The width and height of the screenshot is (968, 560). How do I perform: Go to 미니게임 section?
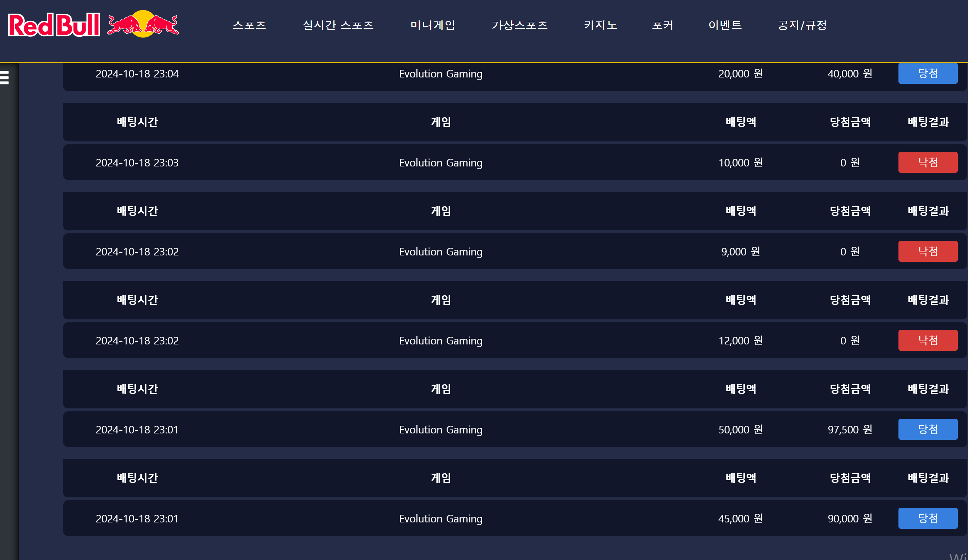coord(432,25)
